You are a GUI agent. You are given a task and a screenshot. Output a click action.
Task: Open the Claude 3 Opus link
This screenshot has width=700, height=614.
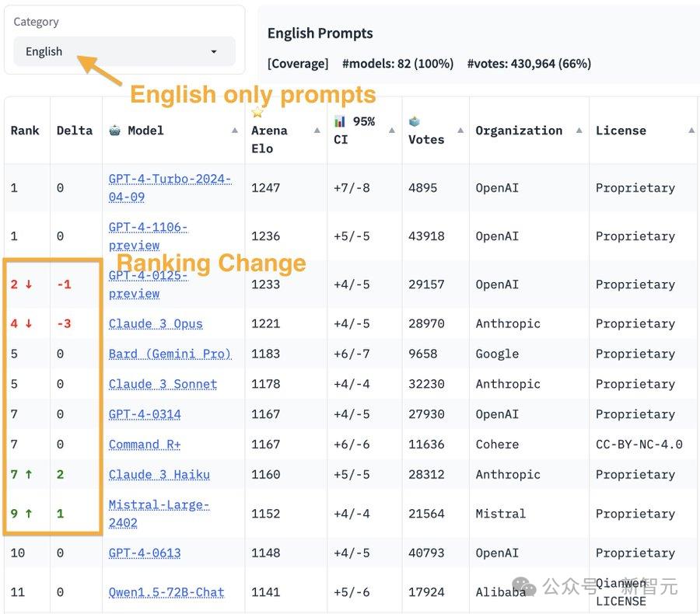click(x=156, y=323)
